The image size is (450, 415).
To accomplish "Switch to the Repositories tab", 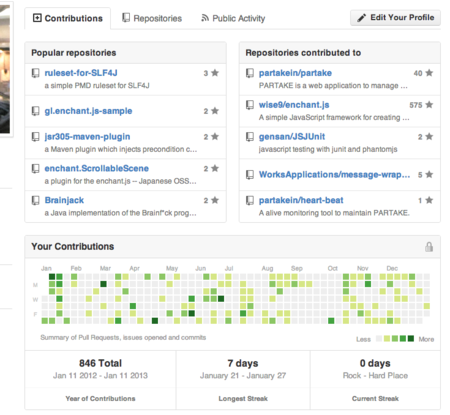I will coord(152,18).
